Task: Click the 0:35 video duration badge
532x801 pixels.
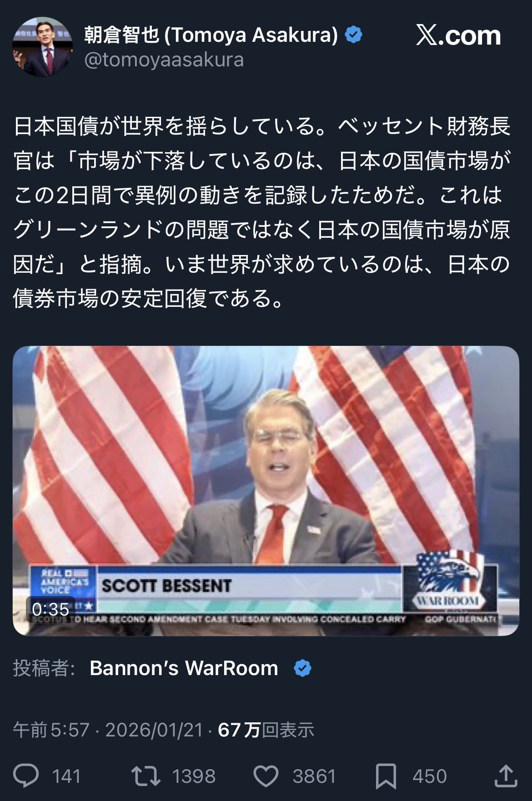Action: click(x=50, y=609)
